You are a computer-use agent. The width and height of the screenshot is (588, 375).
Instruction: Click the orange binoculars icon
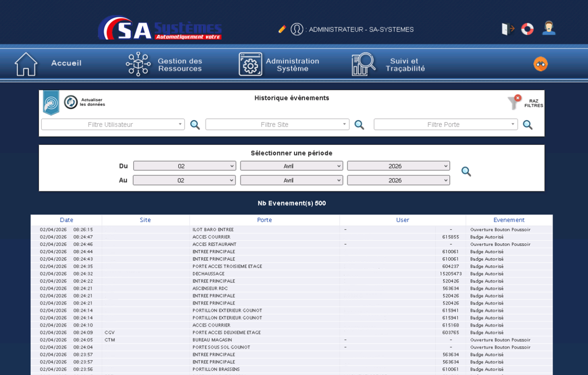[x=540, y=64]
